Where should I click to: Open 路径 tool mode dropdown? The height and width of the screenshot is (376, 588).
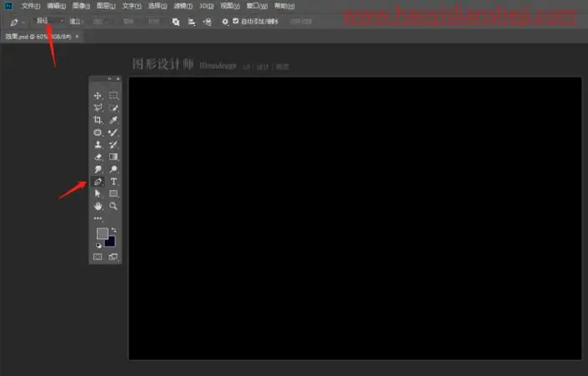[49, 21]
